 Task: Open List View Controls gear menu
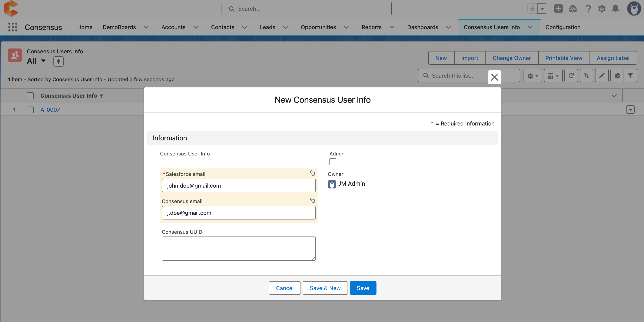click(533, 76)
